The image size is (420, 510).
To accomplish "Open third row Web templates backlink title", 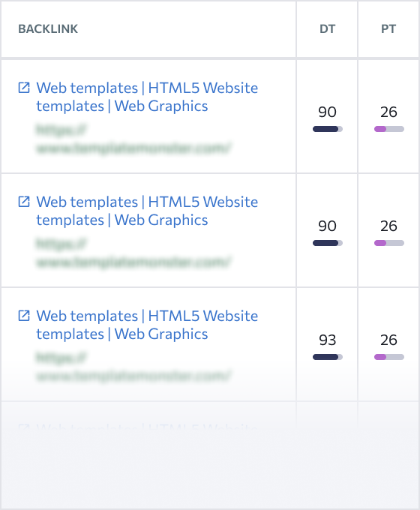I will (147, 325).
